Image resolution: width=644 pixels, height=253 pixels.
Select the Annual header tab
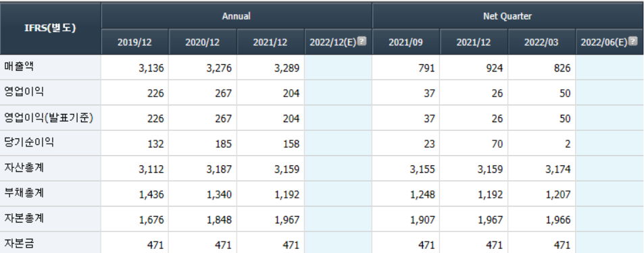(236, 16)
